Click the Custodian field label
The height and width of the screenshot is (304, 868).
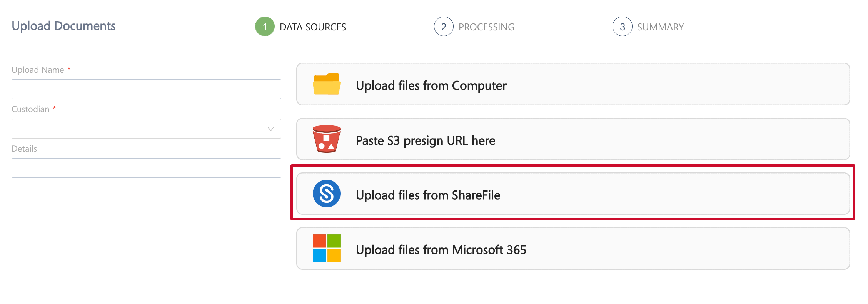pos(30,109)
